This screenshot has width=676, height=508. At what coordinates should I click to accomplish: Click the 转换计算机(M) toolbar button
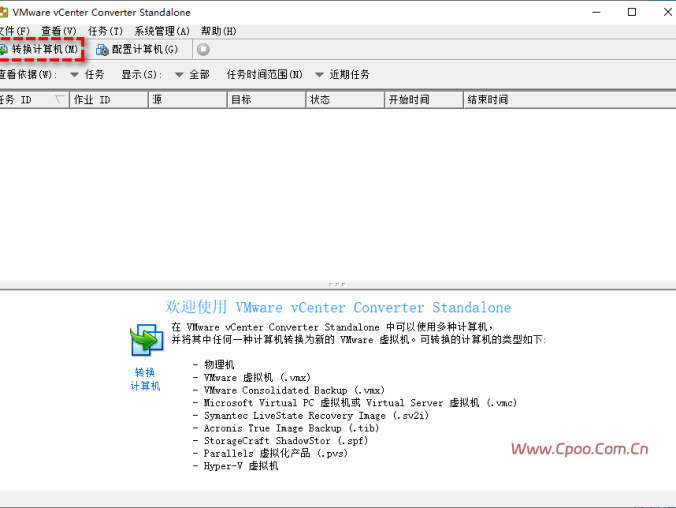click(40, 49)
